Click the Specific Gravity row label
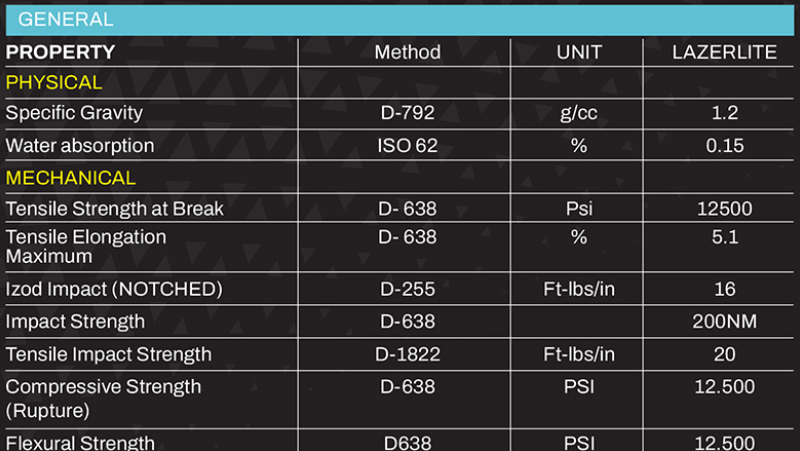 [74, 114]
